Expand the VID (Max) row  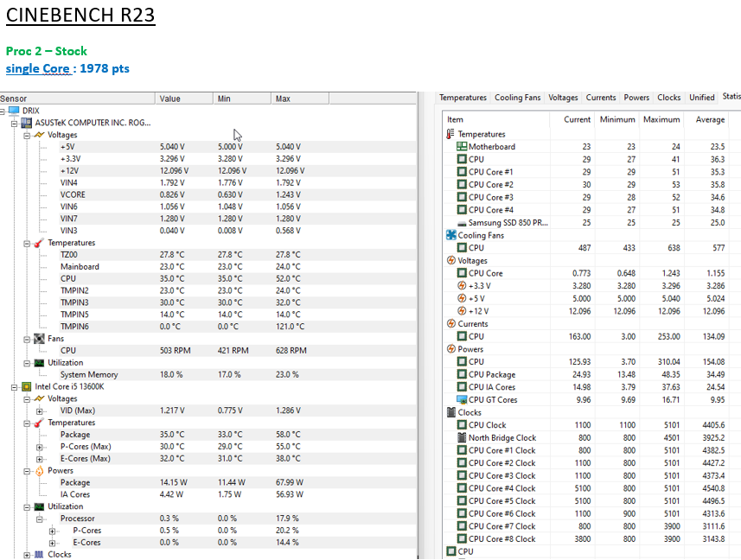pyautogui.click(x=40, y=411)
